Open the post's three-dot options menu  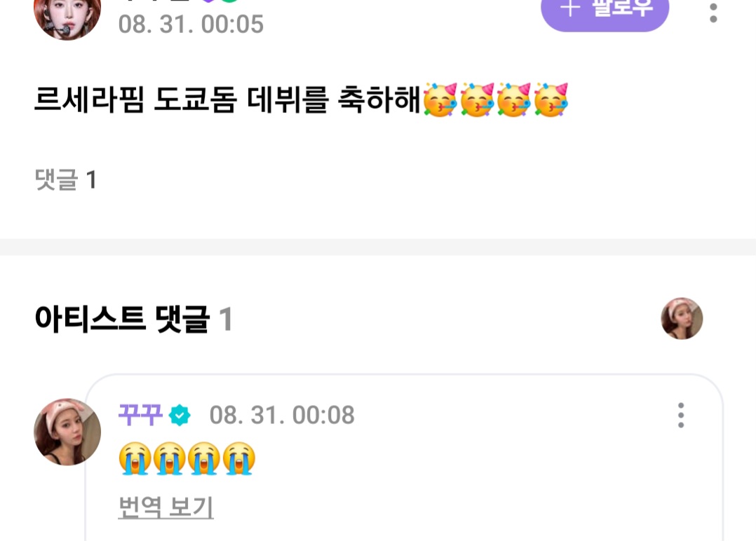(x=714, y=12)
